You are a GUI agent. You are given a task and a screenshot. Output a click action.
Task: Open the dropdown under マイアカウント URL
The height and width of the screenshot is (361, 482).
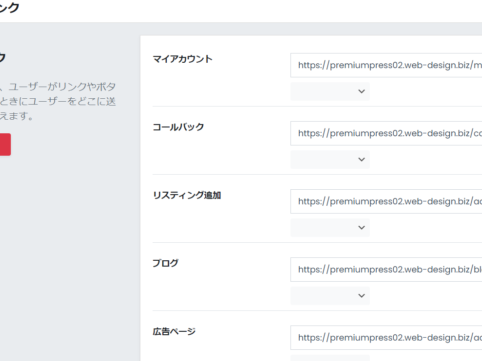(330, 91)
